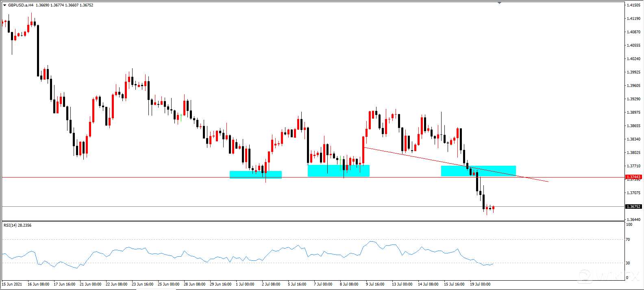Select the red 1.37443 price level tag
Image resolution: width=644 pixels, height=290 pixels.
633,177
